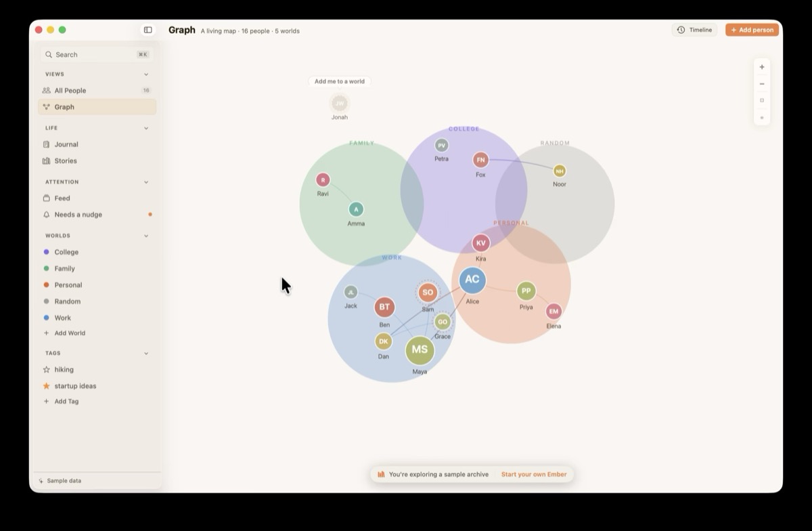
Task: Open Stories in the sidebar
Action: pyautogui.click(x=97, y=161)
